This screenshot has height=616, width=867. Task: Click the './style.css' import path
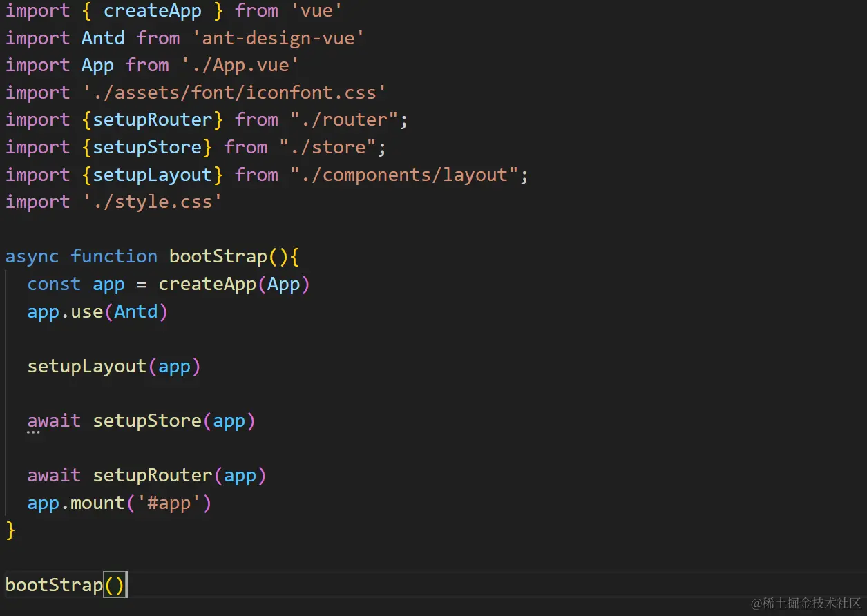click(153, 202)
